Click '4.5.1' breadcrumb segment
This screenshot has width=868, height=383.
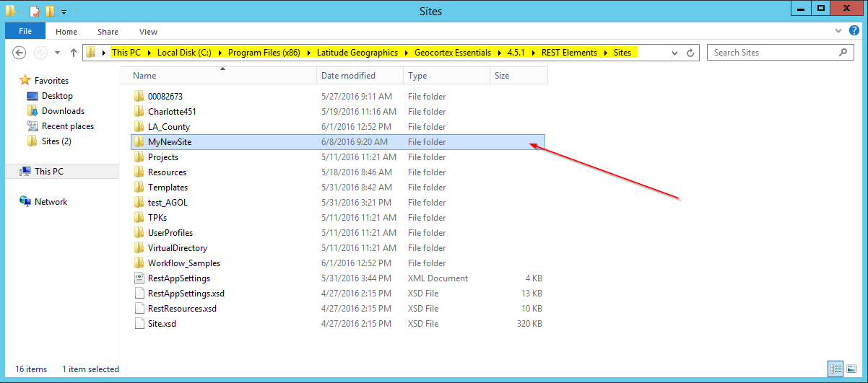pyautogui.click(x=516, y=53)
